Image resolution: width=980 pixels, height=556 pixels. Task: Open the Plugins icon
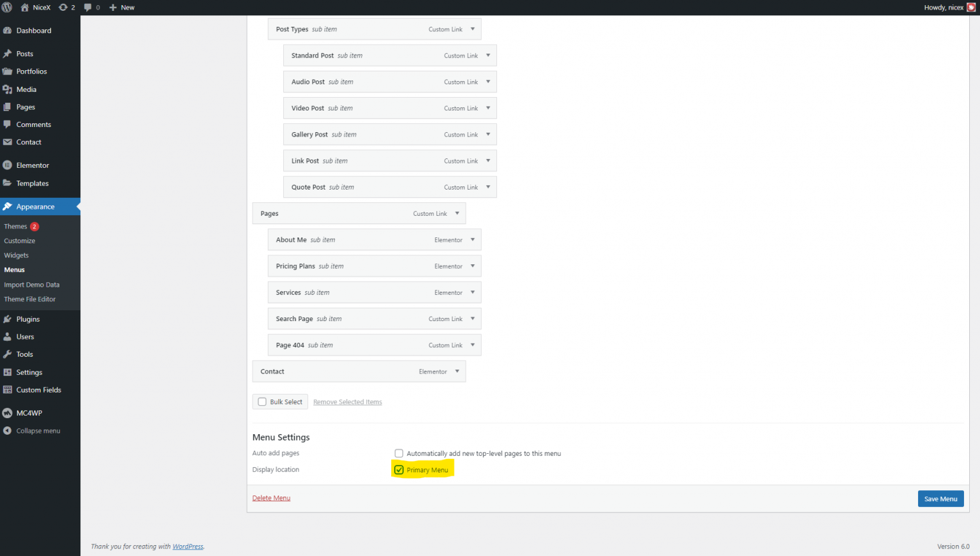pyautogui.click(x=8, y=319)
